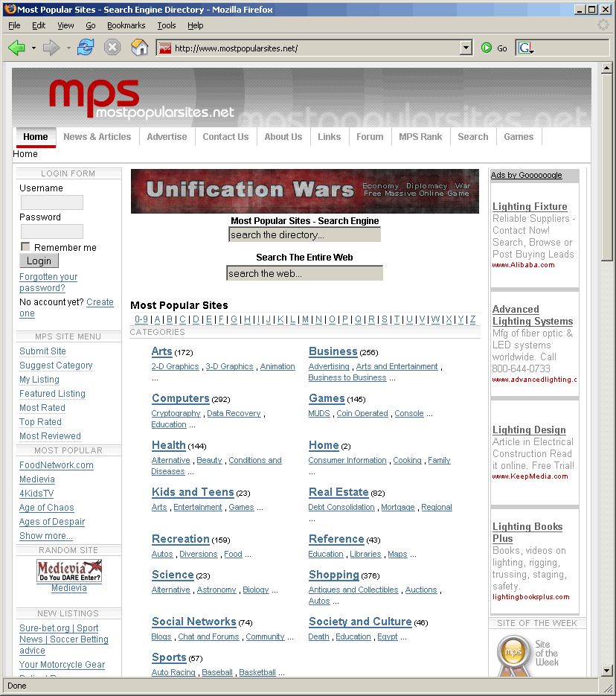The height and width of the screenshot is (696, 616).
Task: Open the Bookmarks menu
Action: coord(126,25)
